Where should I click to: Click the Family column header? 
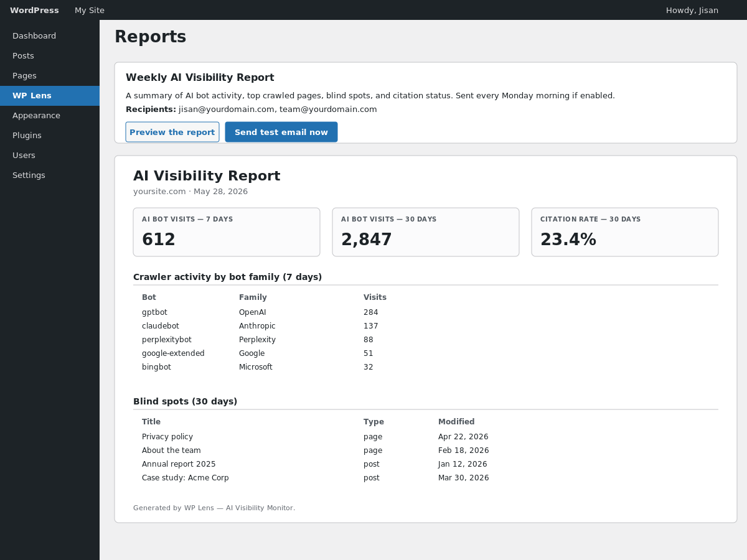tap(253, 297)
